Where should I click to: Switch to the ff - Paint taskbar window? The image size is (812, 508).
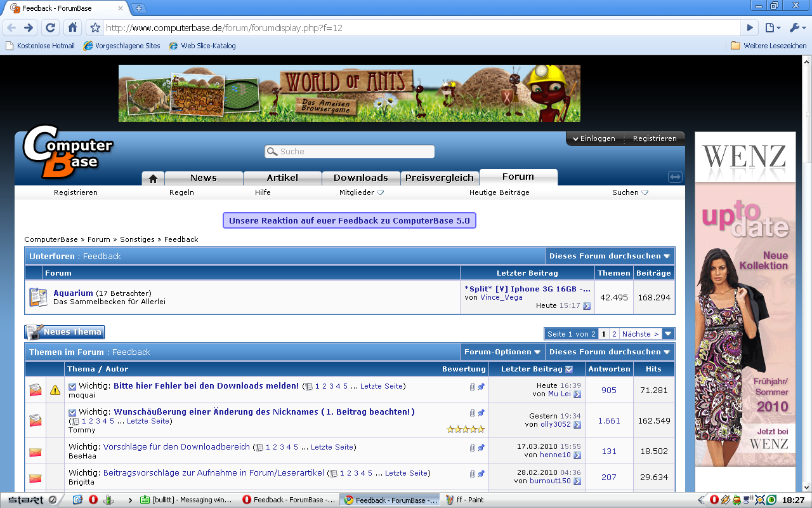464,500
